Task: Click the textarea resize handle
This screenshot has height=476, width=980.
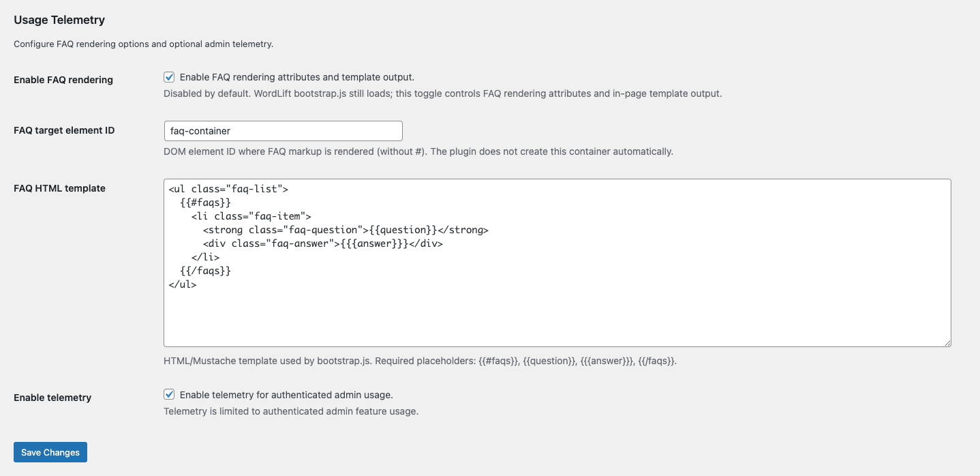Action: tap(947, 342)
